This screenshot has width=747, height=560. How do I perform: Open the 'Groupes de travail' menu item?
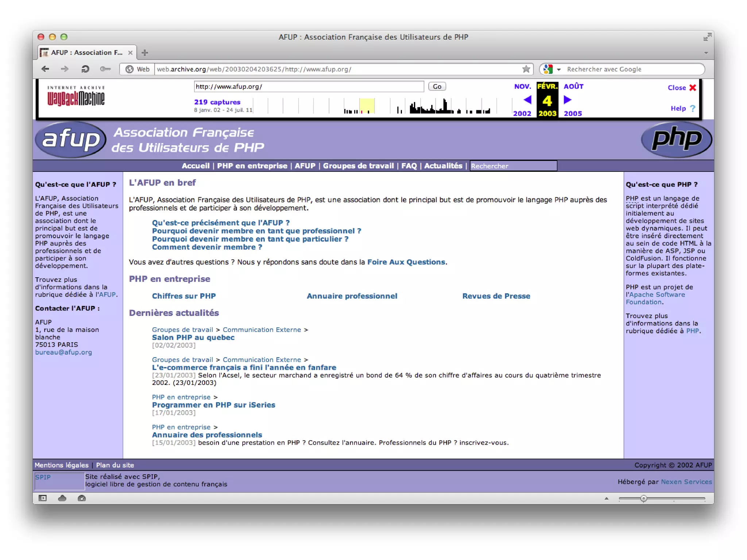[x=358, y=166]
